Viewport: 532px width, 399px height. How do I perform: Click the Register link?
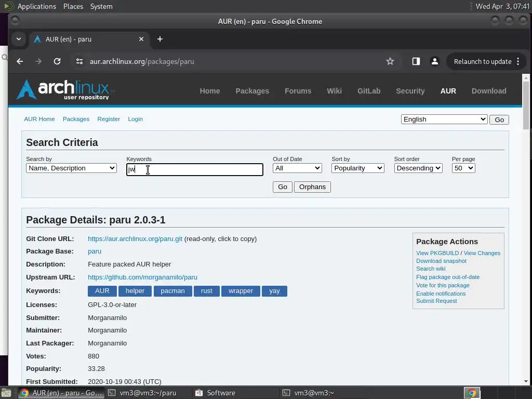(109, 119)
